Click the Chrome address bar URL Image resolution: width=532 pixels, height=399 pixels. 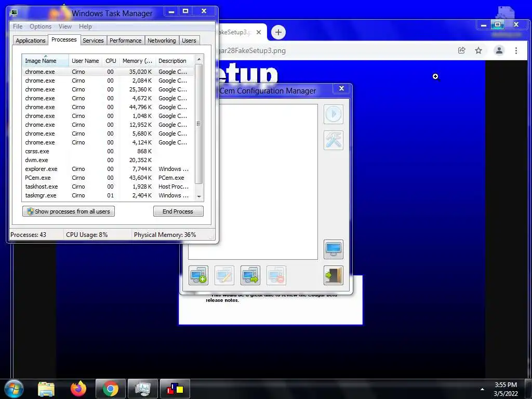[252, 50]
